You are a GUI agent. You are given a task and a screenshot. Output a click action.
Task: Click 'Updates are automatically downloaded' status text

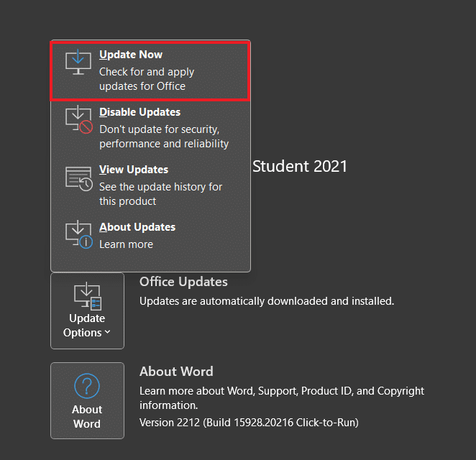pos(267,301)
